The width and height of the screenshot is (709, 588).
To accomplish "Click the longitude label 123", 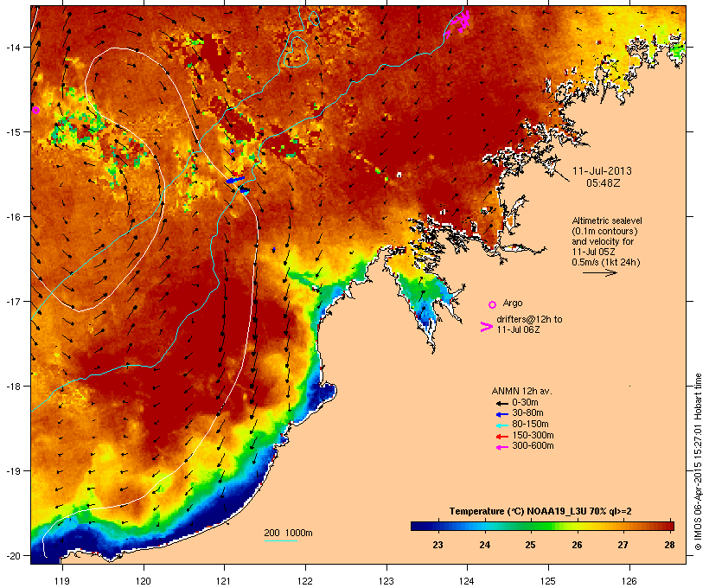I will pyautogui.click(x=386, y=581).
